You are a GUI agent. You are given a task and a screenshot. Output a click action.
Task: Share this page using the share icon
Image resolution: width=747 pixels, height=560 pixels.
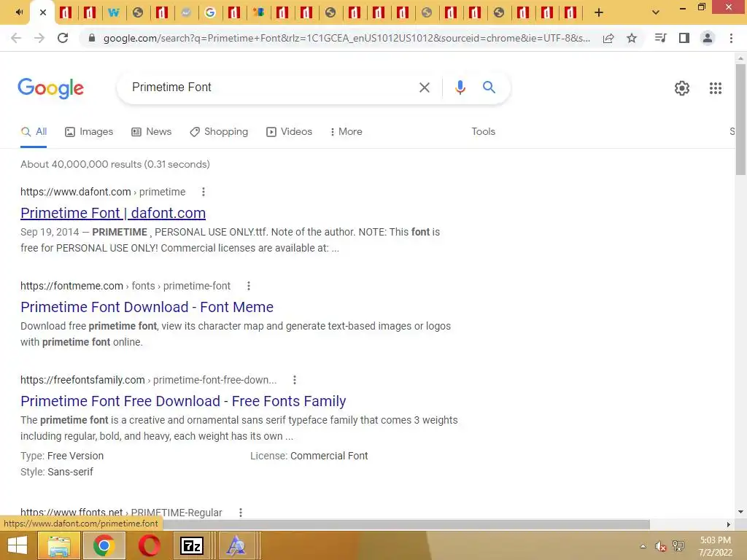608,38
